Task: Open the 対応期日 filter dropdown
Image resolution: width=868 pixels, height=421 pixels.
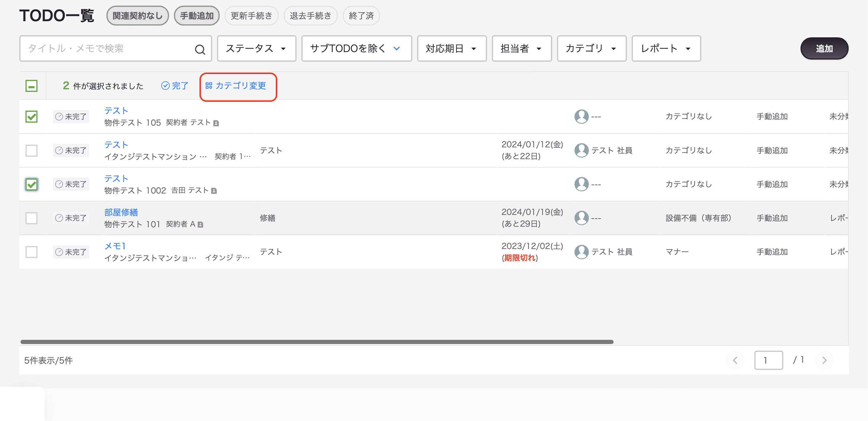Action: (x=451, y=48)
